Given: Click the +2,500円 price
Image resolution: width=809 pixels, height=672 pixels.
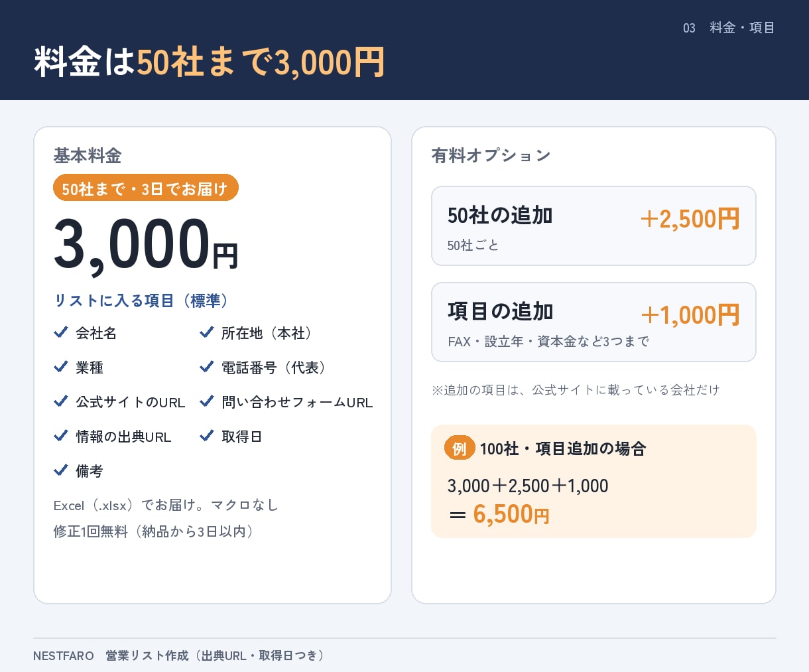Looking at the screenshot, I should coord(690,219).
